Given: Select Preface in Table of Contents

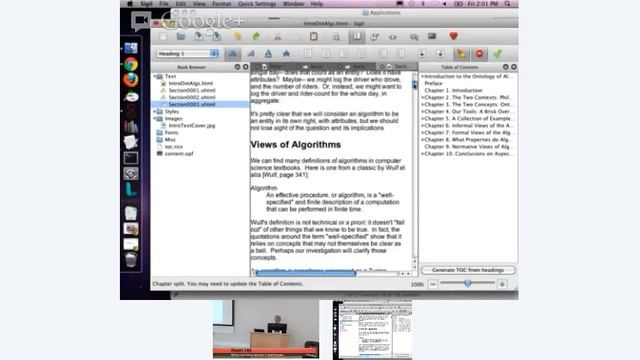Looking at the screenshot, I should [x=433, y=83].
